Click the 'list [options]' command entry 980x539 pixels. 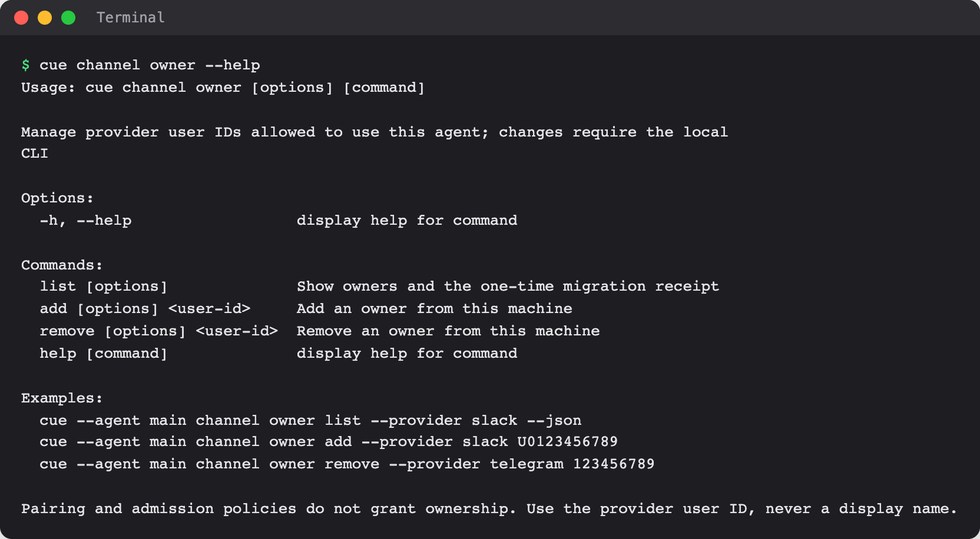pos(104,287)
